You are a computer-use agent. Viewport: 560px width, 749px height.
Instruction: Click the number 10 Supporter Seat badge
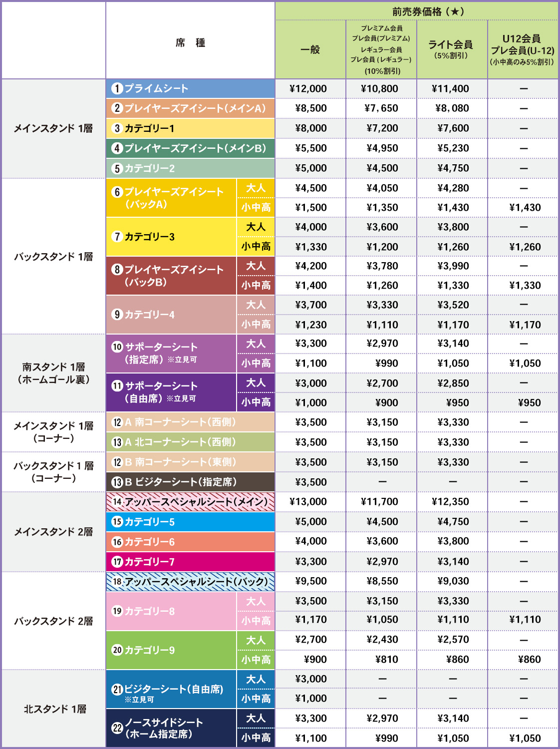117,347
